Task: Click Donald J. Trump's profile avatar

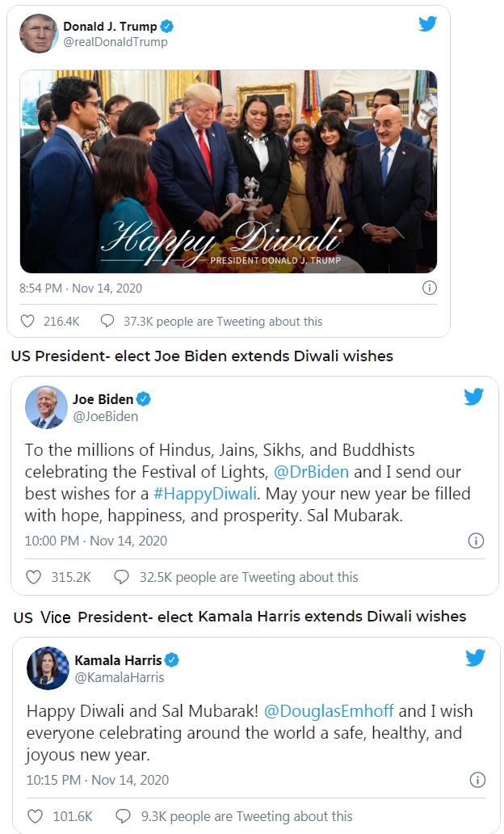Action: tap(39, 34)
